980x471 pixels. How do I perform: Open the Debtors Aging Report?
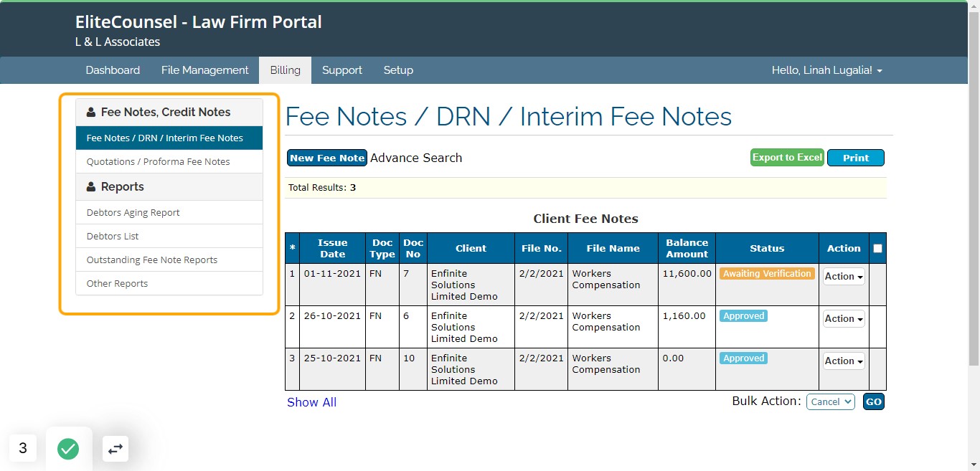pyautogui.click(x=169, y=213)
